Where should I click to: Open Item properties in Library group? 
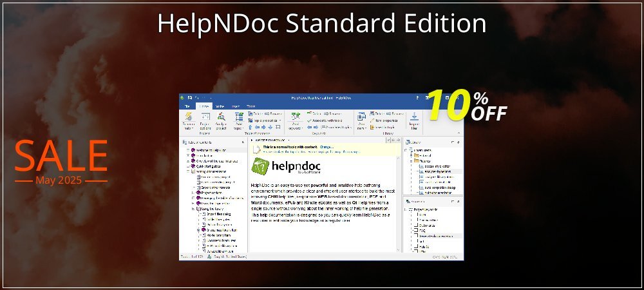click(x=384, y=121)
